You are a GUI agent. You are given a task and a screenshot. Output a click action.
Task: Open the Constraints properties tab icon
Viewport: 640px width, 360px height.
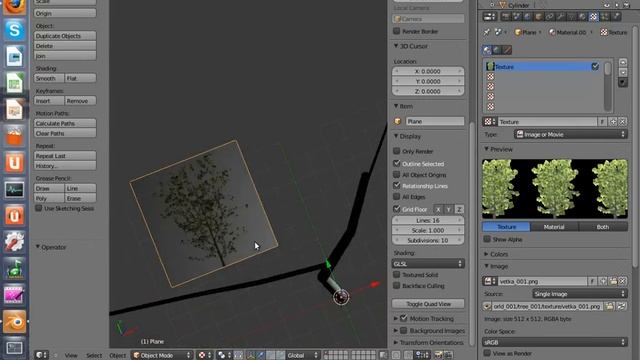tap(550, 16)
